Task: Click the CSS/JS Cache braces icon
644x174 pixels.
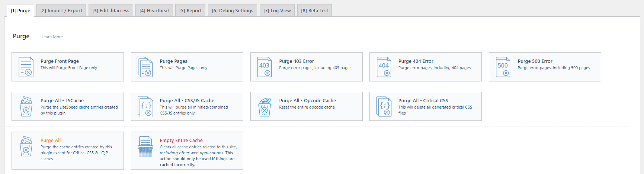Action: click(145, 107)
